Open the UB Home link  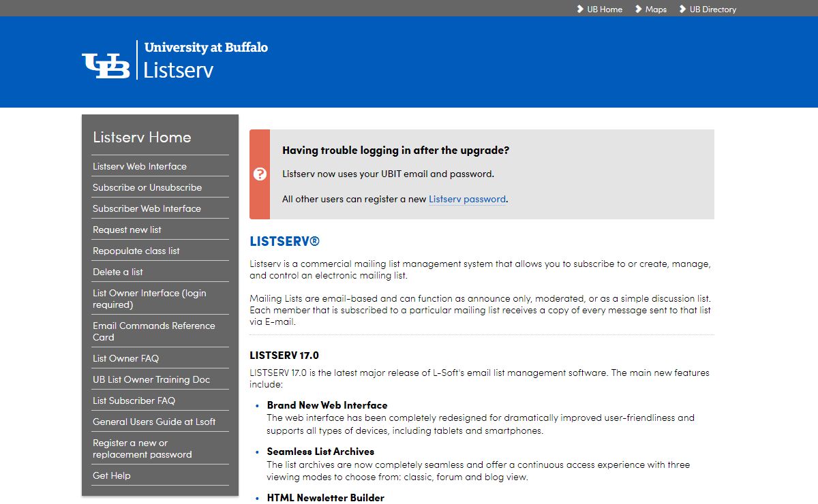pyautogui.click(x=605, y=10)
